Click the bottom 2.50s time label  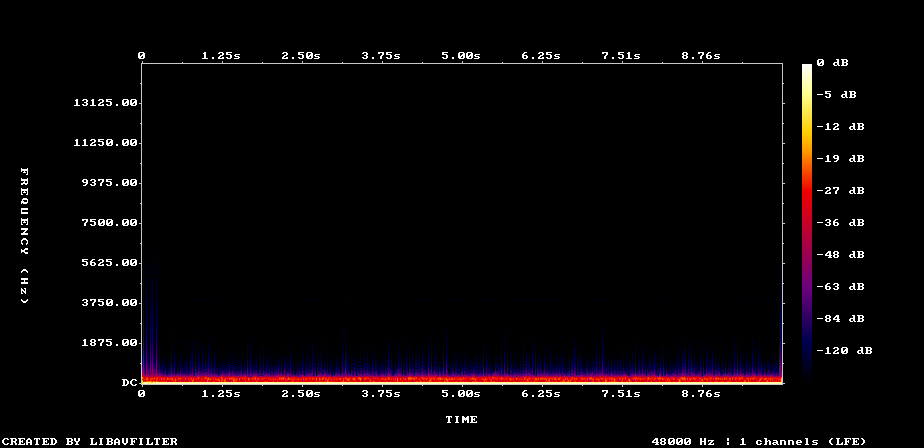pyautogui.click(x=301, y=394)
